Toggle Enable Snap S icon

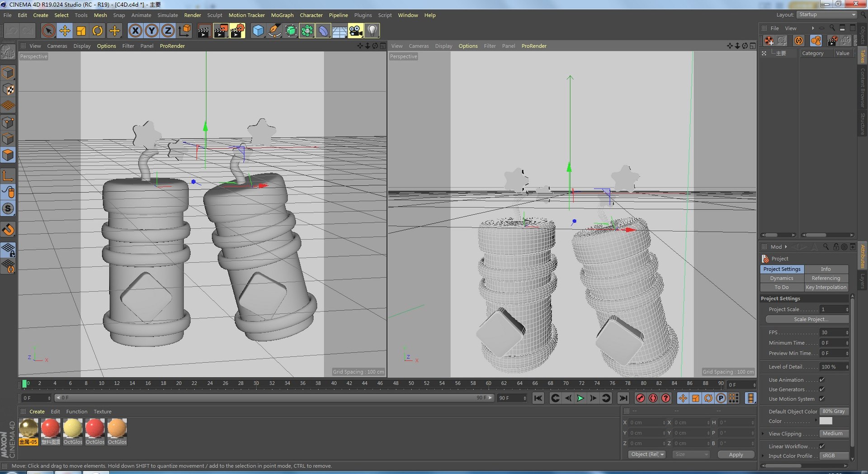[x=8, y=209]
